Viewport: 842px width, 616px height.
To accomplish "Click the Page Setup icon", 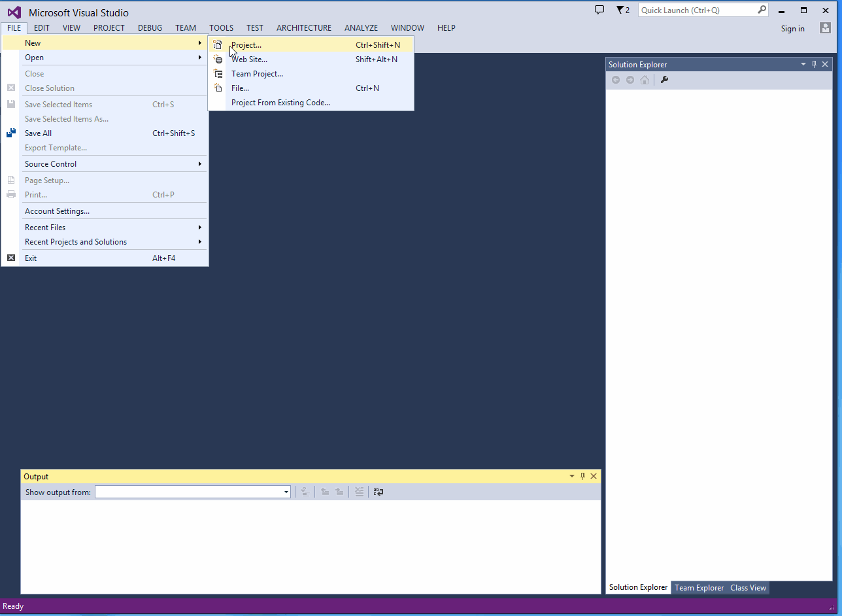I will [11, 180].
